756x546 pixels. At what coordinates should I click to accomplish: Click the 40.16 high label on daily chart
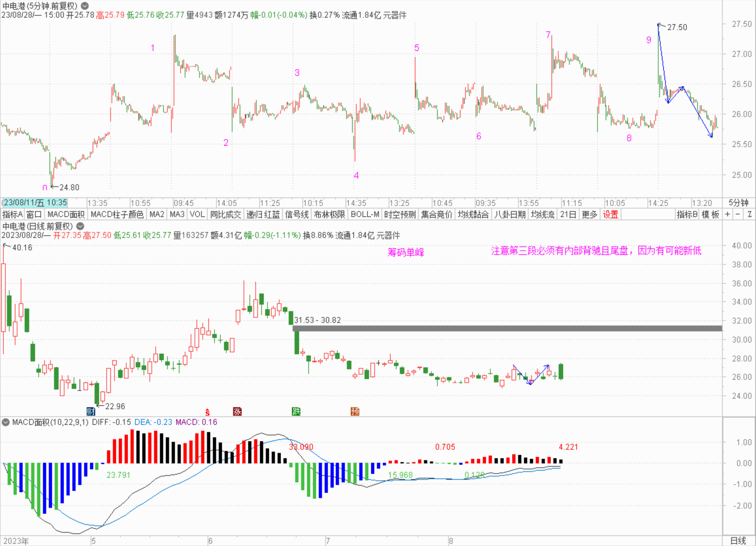(x=22, y=248)
